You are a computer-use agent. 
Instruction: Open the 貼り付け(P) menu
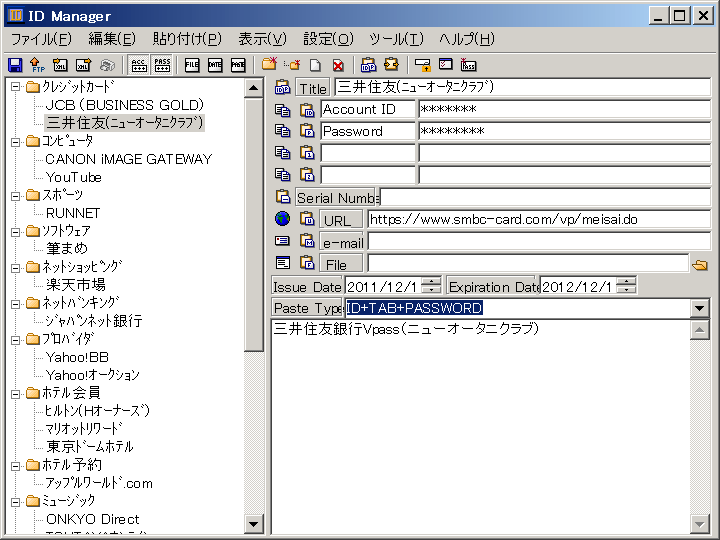(187, 39)
